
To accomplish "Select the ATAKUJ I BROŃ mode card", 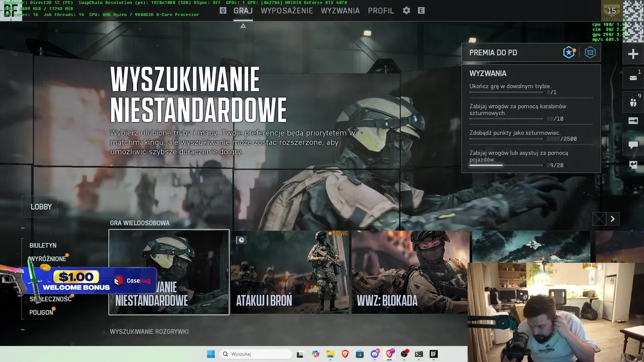I will pyautogui.click(x=290, y=272).
